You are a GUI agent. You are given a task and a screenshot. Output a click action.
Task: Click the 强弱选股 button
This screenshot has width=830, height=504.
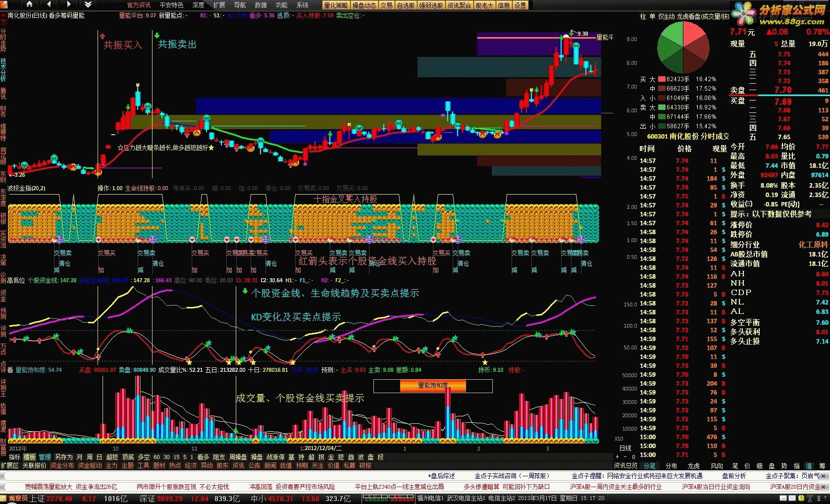tap(431, 5)
